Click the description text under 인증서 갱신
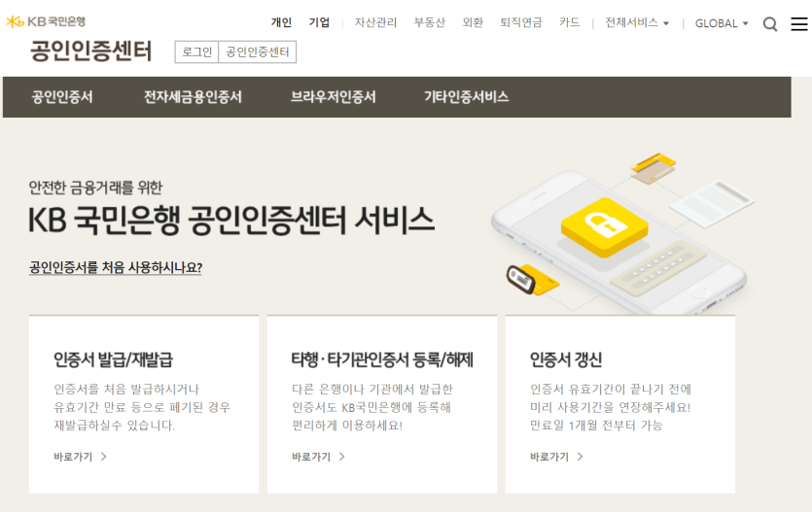 [x=611, y=407]
